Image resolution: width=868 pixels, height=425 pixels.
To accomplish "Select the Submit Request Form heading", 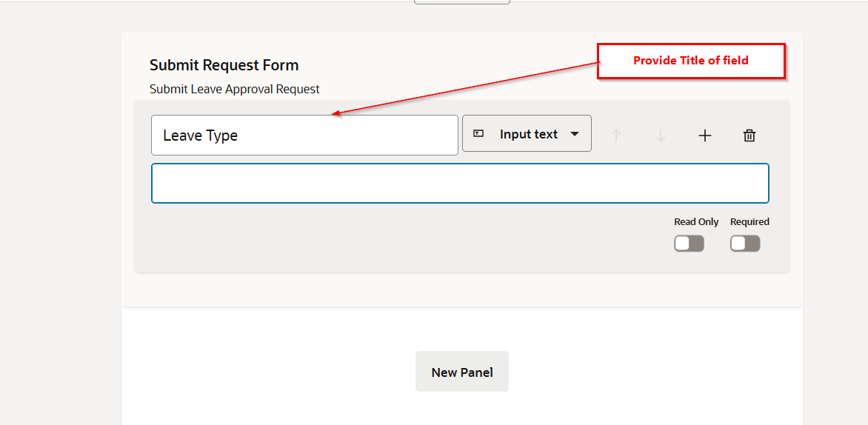I will click(x=224, y=65).
